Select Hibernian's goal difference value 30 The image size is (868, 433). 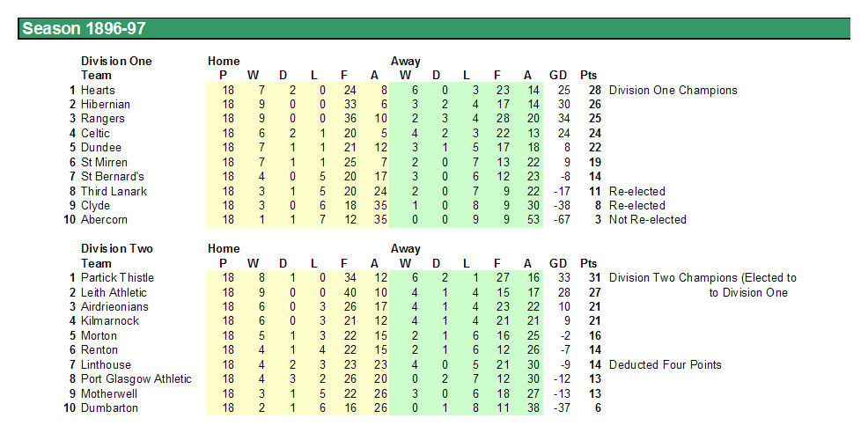tap(563, 104)
